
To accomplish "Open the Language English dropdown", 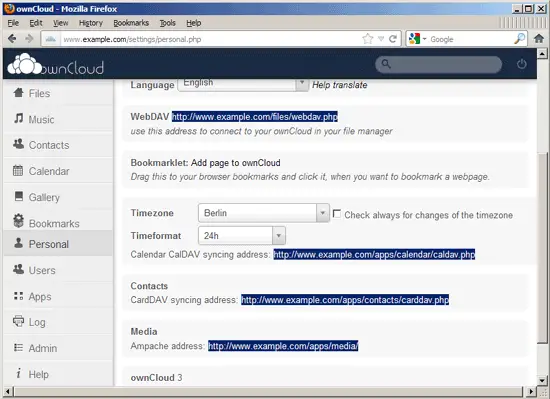I will (x=243, y=84).
